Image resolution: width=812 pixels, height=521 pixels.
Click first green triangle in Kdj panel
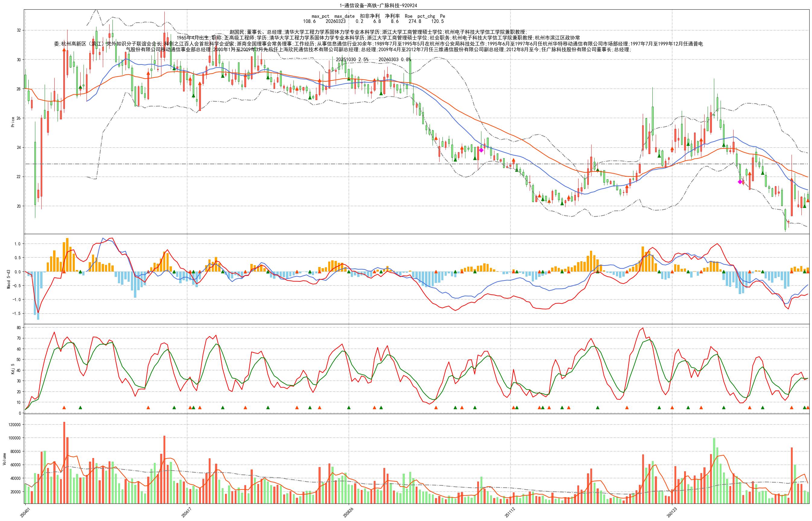pos(80,408)
